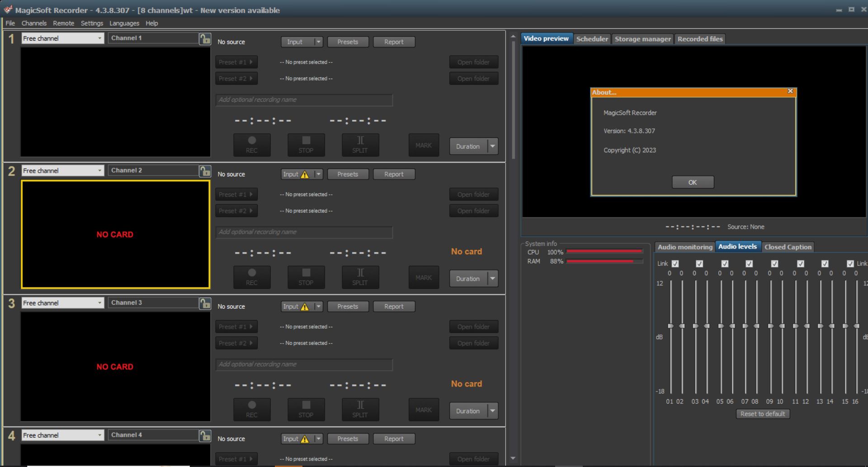868x467 pixels.
Task: Toggle the Link checkbox for channels 13 14
Action: [825, 264]
